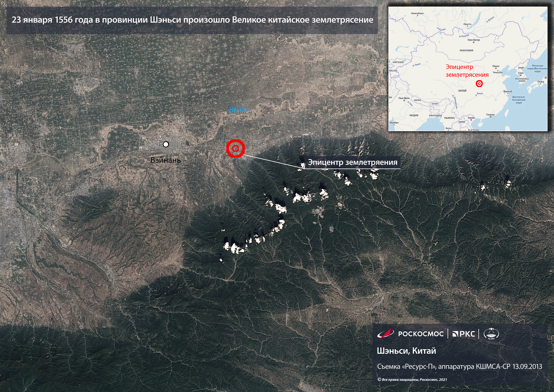554x392 pixels.
Task: Click the earthquake title banner at top
Action: point(192,20)
